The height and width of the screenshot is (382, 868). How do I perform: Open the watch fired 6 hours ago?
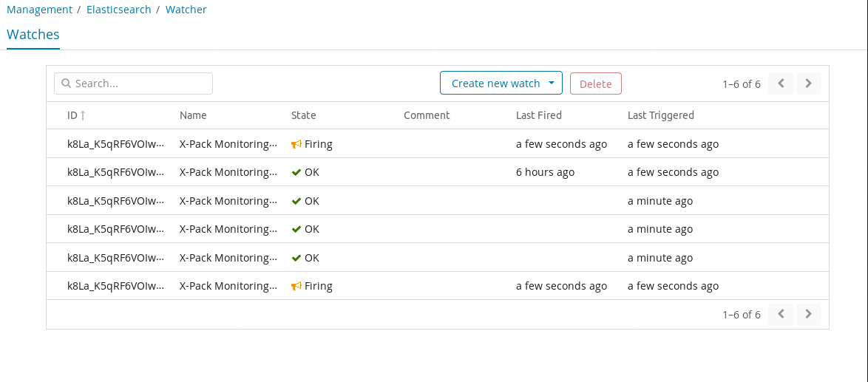pyautogui.click(x=115, y=172)
